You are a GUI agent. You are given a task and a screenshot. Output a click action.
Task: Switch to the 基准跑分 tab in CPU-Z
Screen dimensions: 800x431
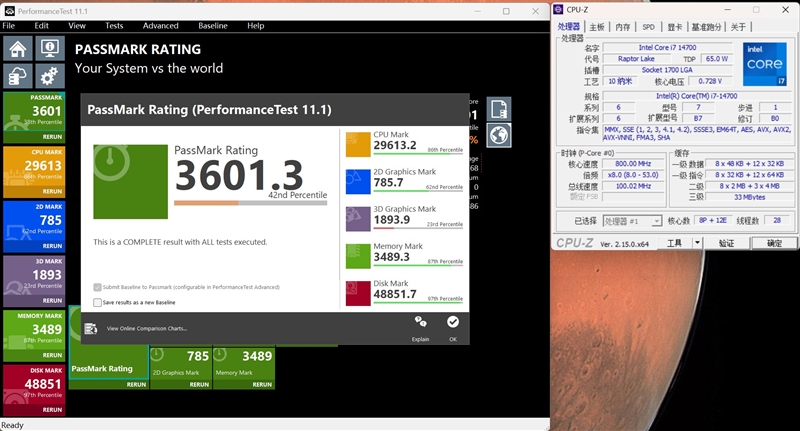706,27
